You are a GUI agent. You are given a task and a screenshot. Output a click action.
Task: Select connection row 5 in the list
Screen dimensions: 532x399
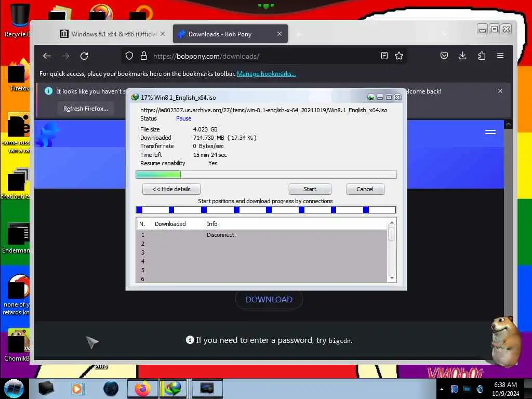(x=262, y=270)
